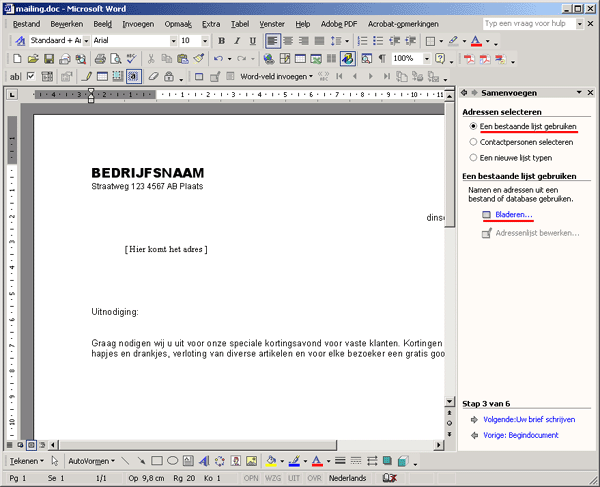
Task: Select 'Een nieuwe lijst typen' option
Action: [473, 157]
